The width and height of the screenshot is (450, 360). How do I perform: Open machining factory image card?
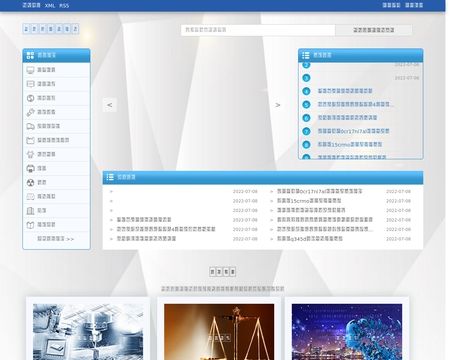click(x=88, y=332)
